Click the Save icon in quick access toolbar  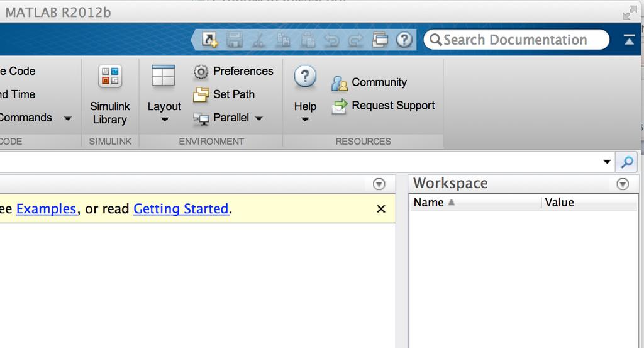pyautogui.click(x=235, y=40)
